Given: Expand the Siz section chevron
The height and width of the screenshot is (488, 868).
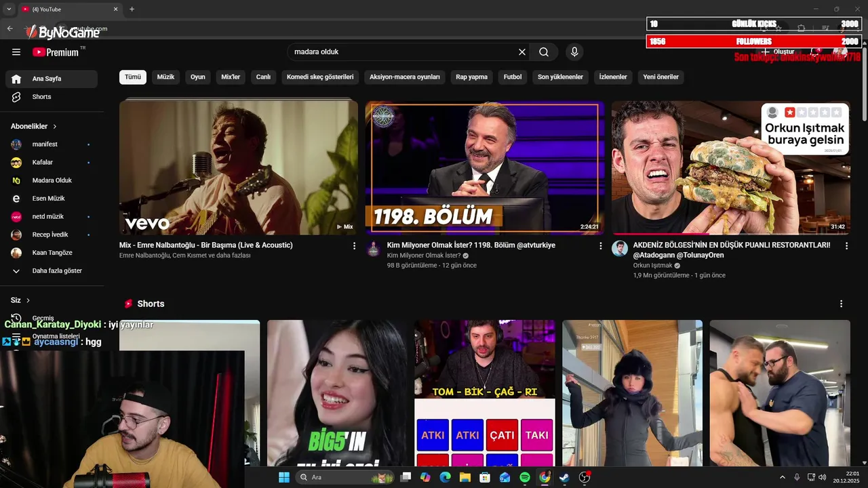Looking at the screenshot, I should 28,300.
